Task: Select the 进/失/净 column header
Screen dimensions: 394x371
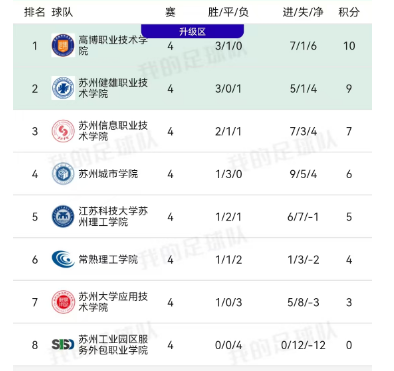Action: (303, 12)
